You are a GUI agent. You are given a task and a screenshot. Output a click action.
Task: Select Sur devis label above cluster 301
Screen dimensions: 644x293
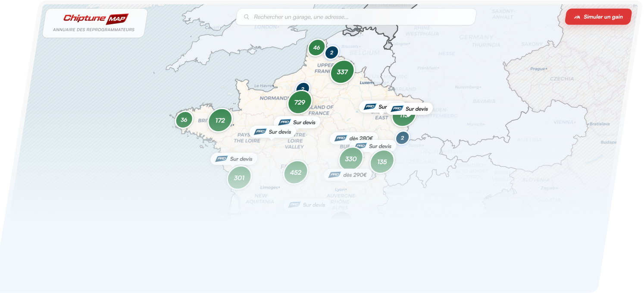pyautogui.click(x=234, y=159)
